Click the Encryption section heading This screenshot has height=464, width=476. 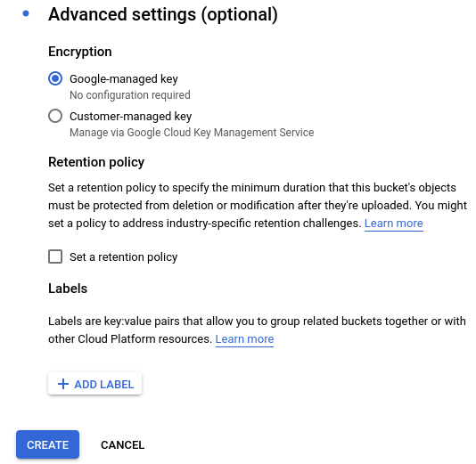[80, 52]
